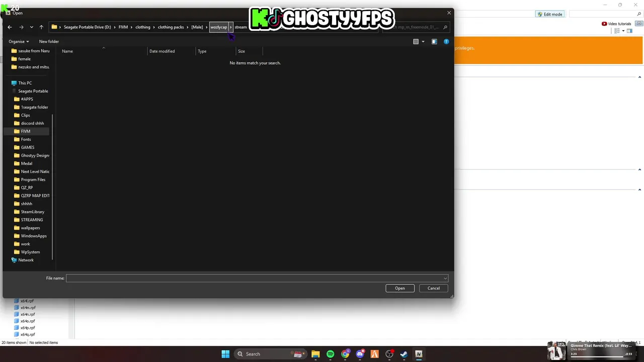Open the wallpapers folder in tree
Screen dimensions: 644x362
tap(27, 228)
